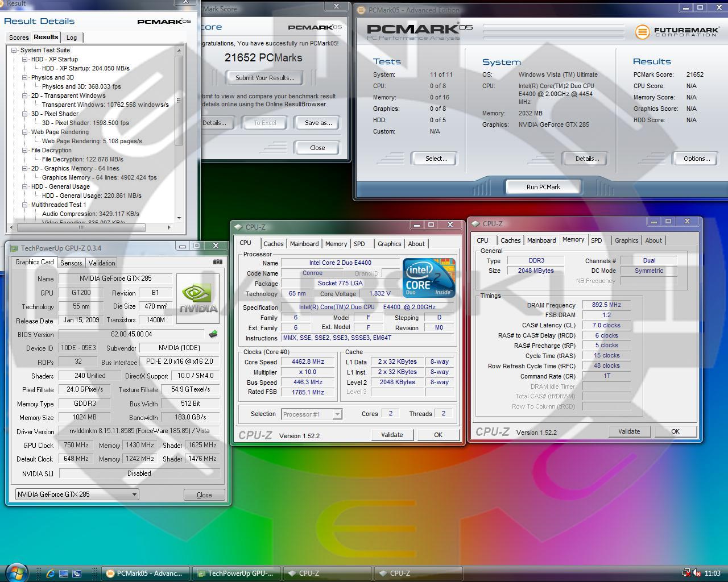
Task: Click the GPU-Z window title bar icon
Action: (14, 248)
